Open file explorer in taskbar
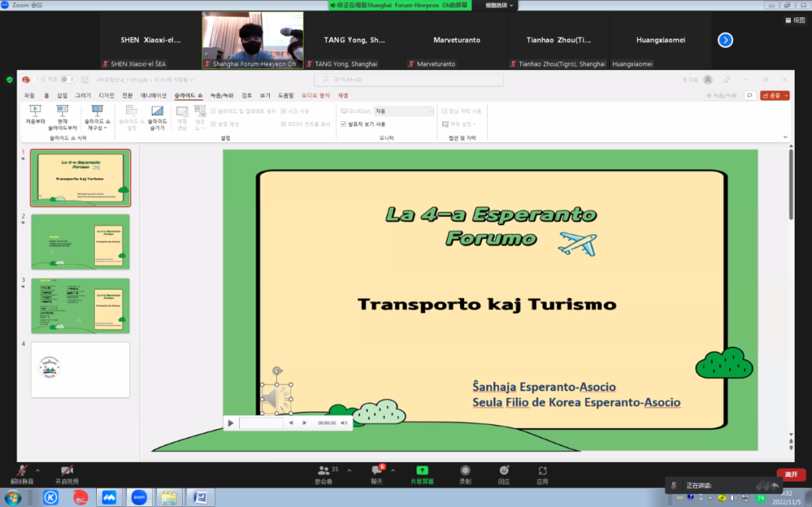Screen dimensions: 812x507 [169, 498]
